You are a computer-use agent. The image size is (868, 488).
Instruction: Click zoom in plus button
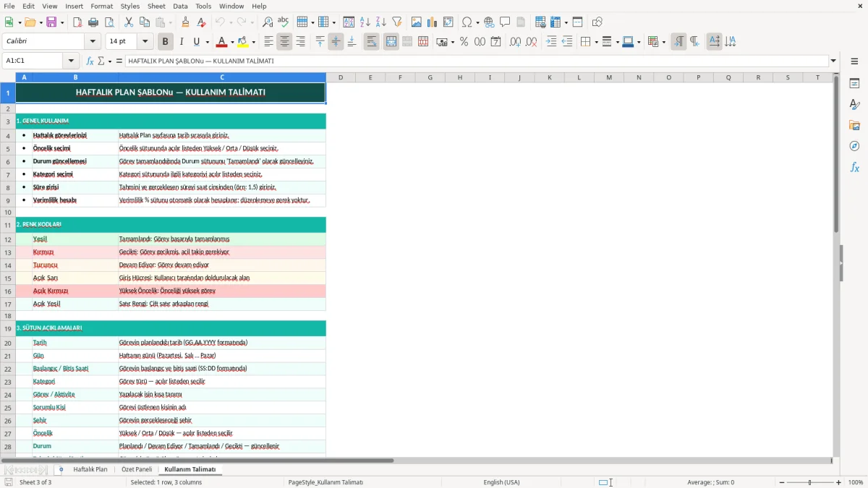click(x=838, y=482)
